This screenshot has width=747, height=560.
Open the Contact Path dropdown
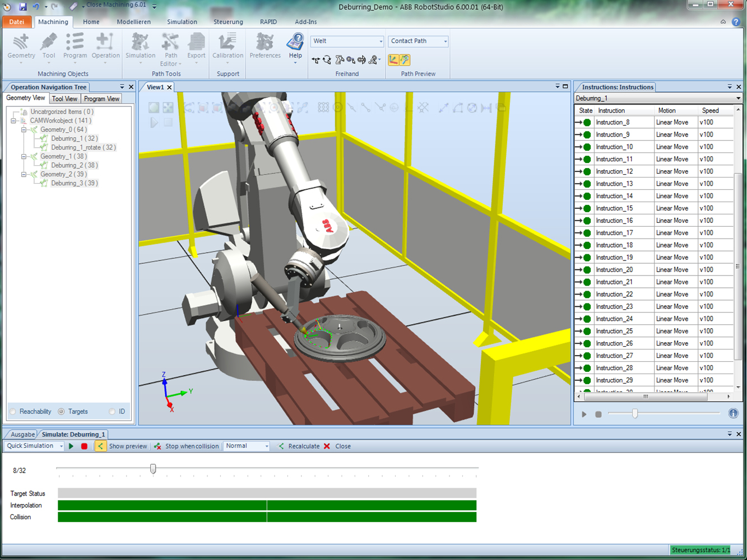[x=418, y=41]
